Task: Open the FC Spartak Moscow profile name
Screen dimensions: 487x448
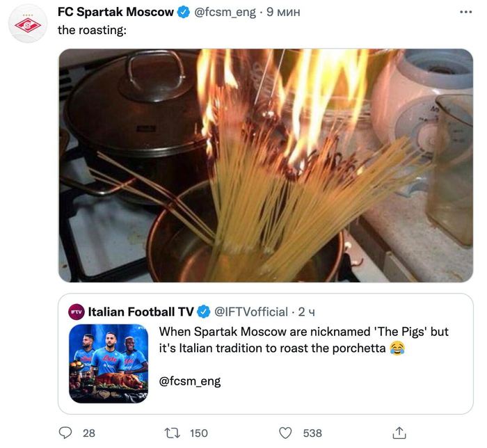Action: [115, 12]
